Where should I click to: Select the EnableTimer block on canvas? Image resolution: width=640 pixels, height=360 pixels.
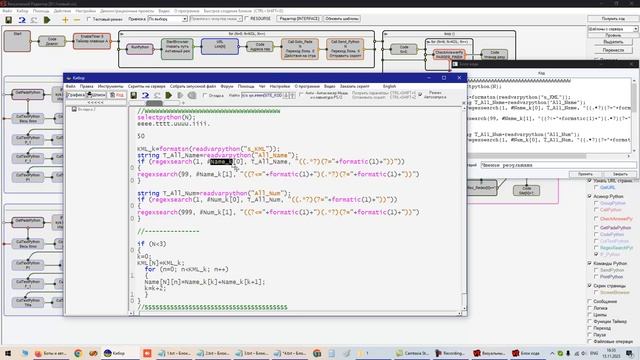pos(92,41)
